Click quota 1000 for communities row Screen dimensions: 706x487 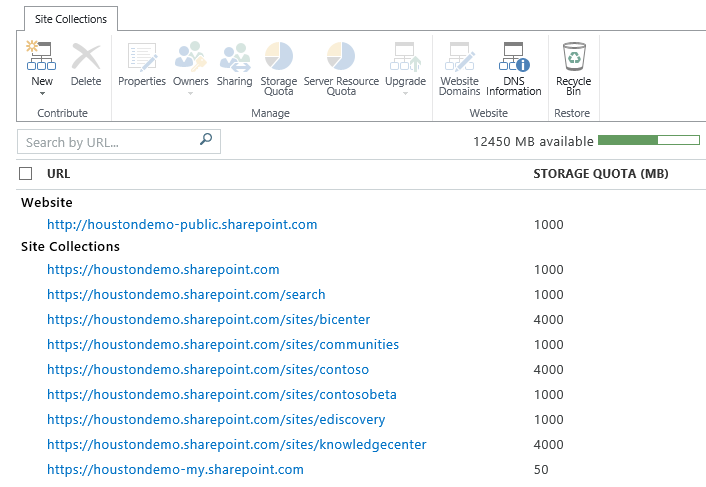pyautogui.click(x=548, y=345)
